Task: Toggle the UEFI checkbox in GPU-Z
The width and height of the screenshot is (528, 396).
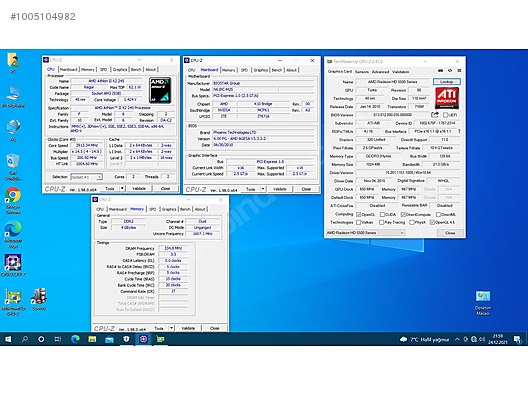Action: 446,115
